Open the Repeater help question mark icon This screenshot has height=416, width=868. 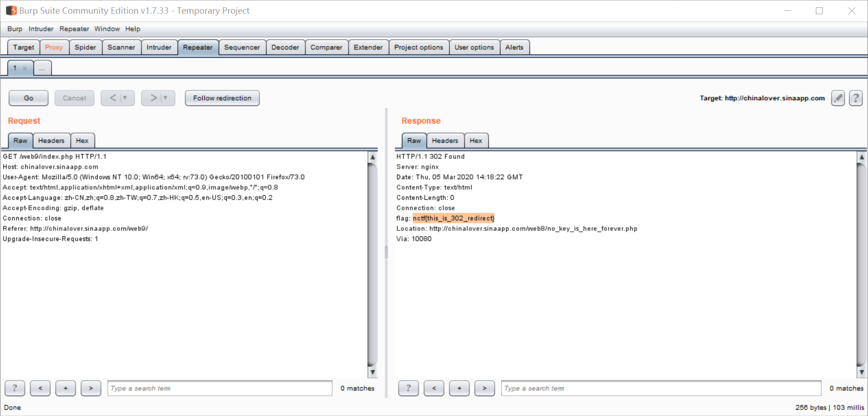tap(856, 98)
